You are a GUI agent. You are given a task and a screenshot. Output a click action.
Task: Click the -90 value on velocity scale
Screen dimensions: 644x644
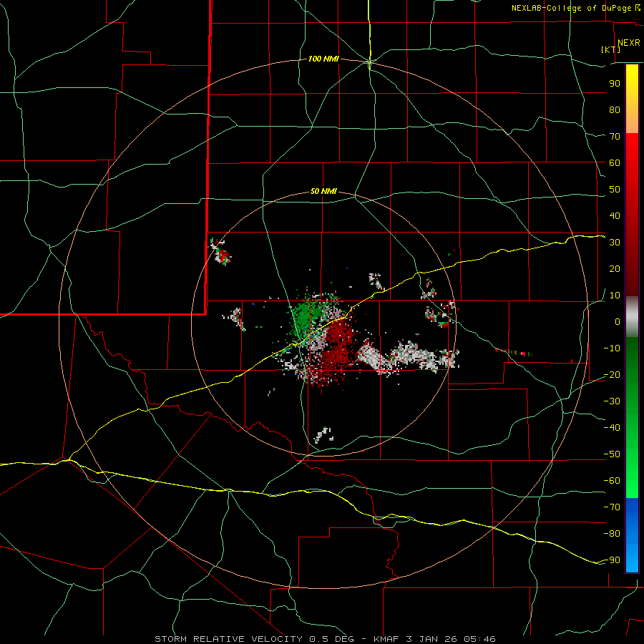[x=612, y=560]
